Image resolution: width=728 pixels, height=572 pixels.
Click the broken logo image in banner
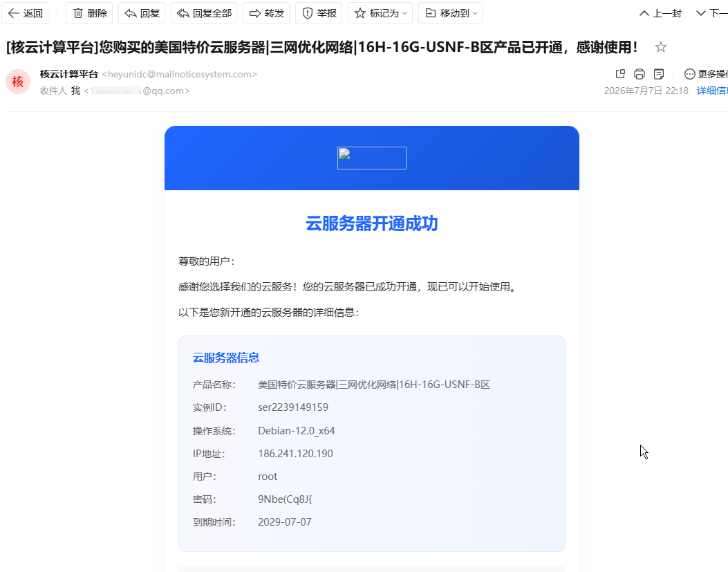[371, 158]
